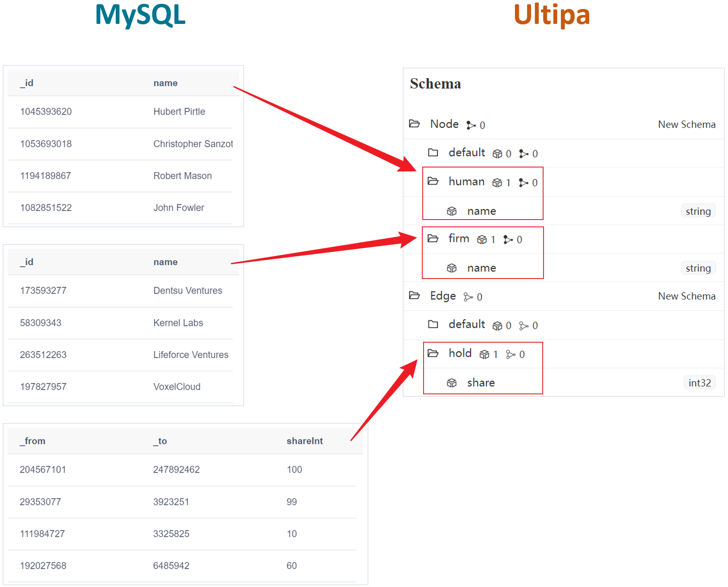Click New Schema beside Node
728x587 pixels.
pos(687,124)
